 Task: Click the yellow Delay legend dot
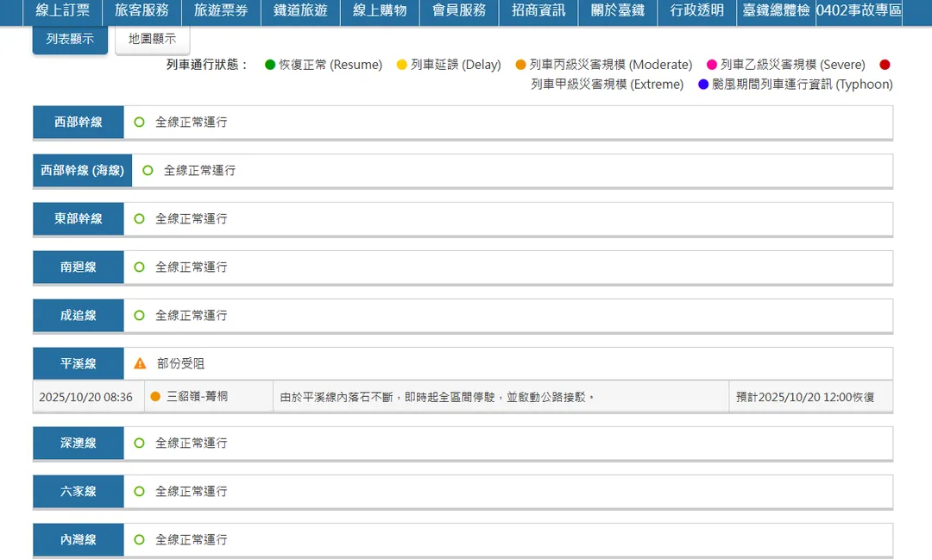click(402, 65)
